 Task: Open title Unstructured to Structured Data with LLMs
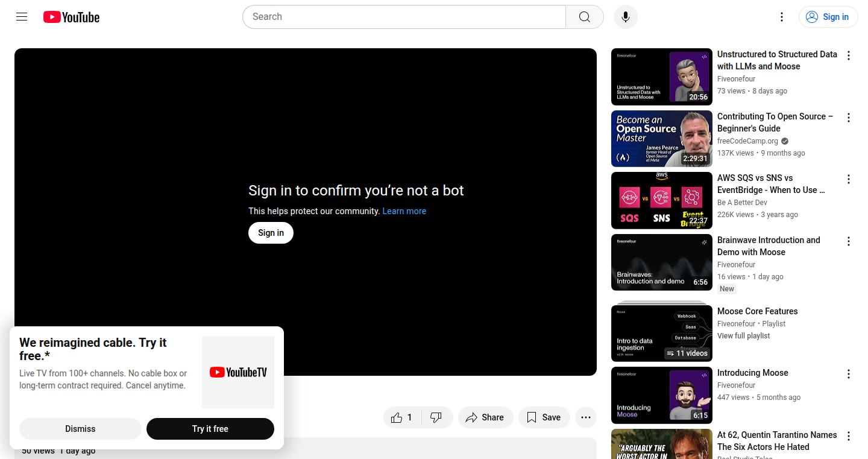click(777, 60)
